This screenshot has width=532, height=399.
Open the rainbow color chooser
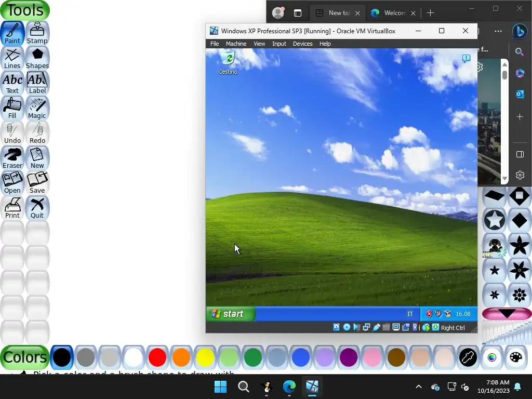point(492,357)
